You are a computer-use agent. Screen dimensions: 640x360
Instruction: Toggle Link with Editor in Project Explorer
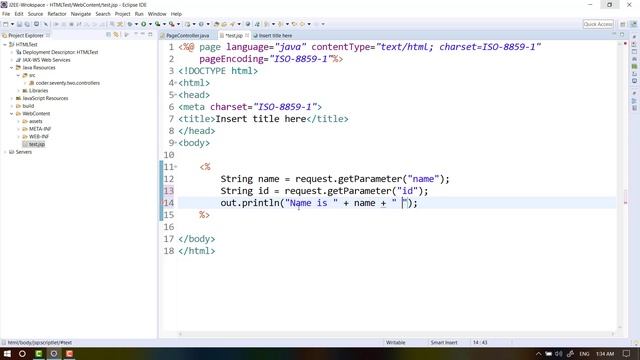[116, 35]
